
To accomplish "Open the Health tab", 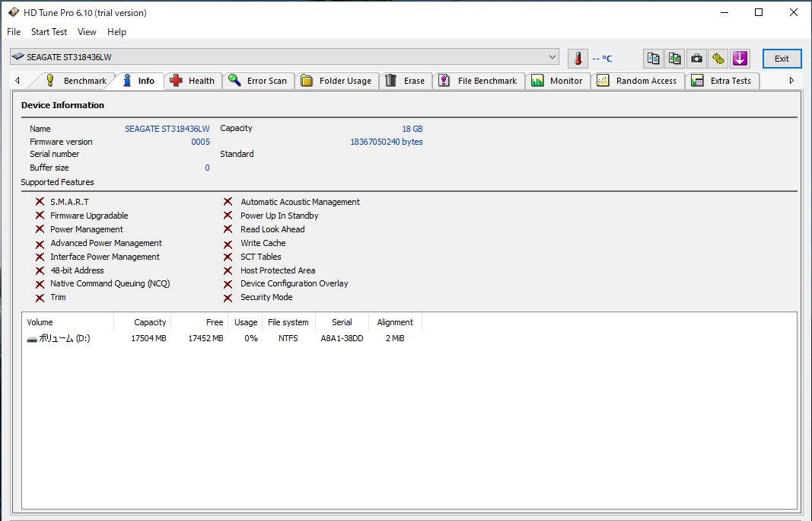I will point(193,81).
